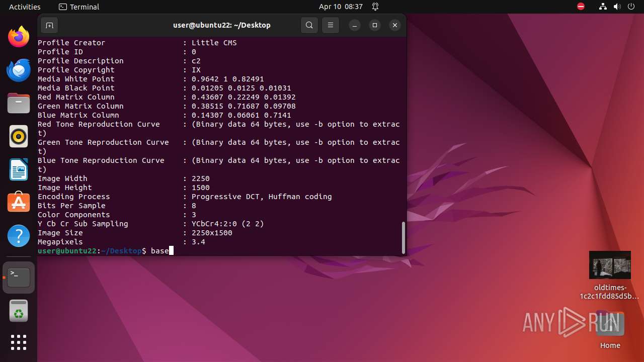Open the power system menu
The width and height of the screenshot is (644, 362).
point(631,7)
